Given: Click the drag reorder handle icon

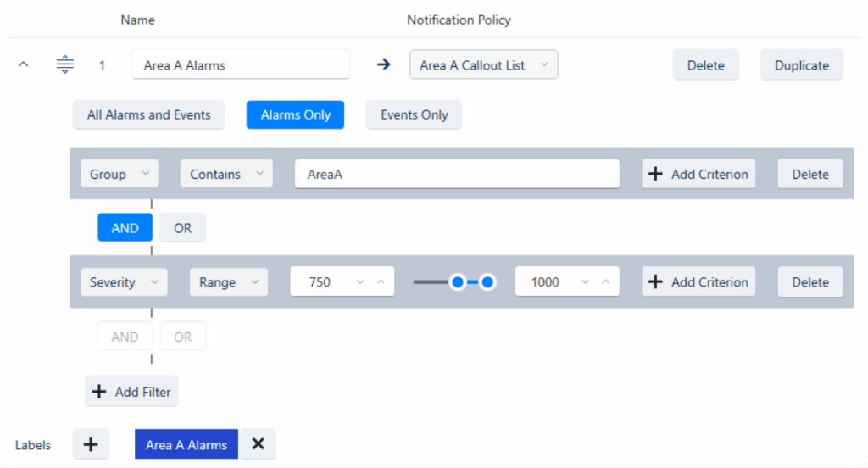Looking at the screenshot, I should tap(65, 64).
